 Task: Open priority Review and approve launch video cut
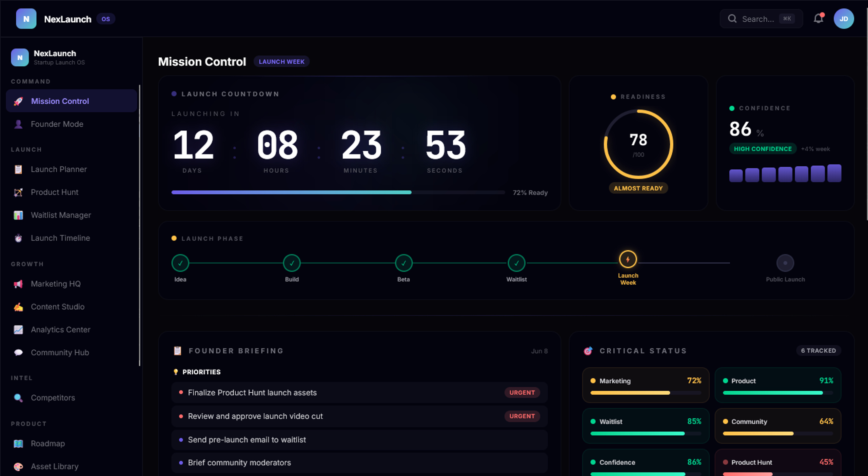coord(359,416)
